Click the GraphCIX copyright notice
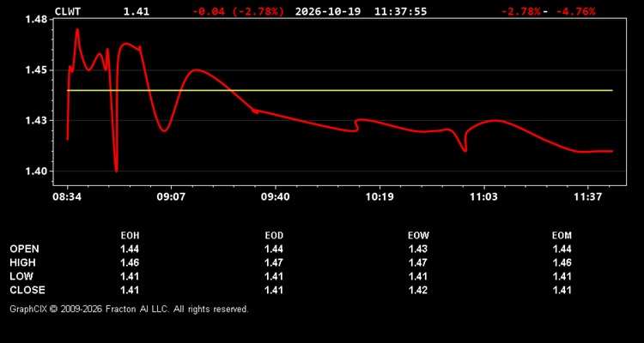The image size is (644, 343). 129,309
